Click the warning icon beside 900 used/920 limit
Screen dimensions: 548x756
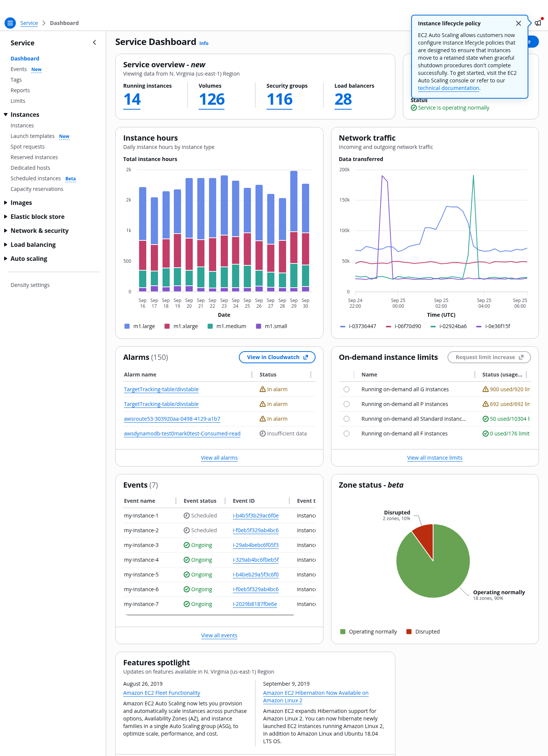(486, 389)
